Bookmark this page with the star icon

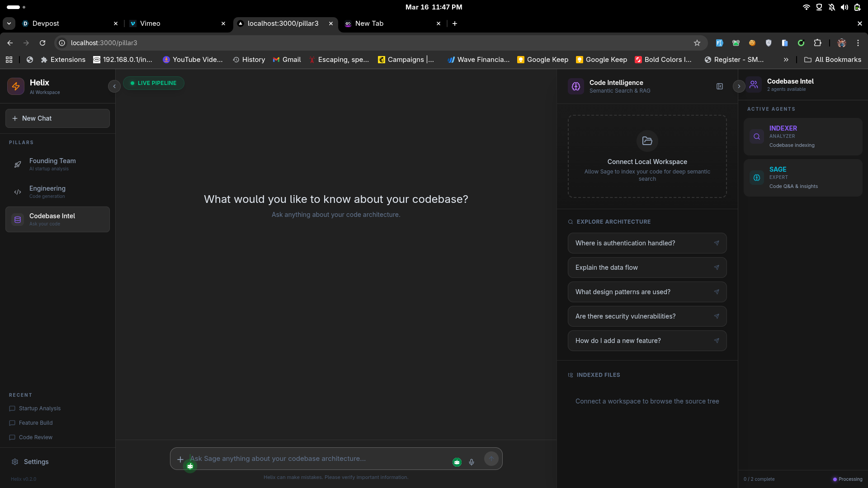click(697, 43)
